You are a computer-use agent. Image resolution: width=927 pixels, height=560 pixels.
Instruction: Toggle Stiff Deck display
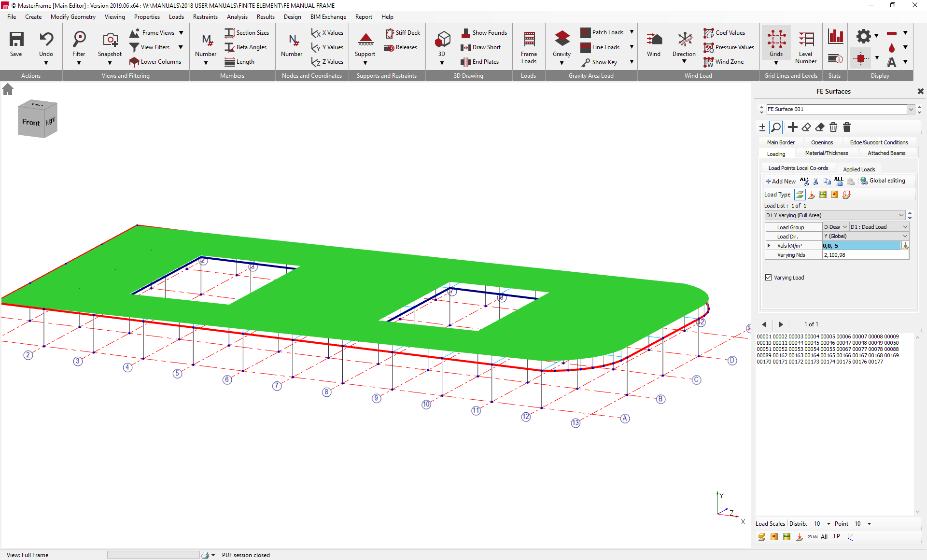[403, 33]
